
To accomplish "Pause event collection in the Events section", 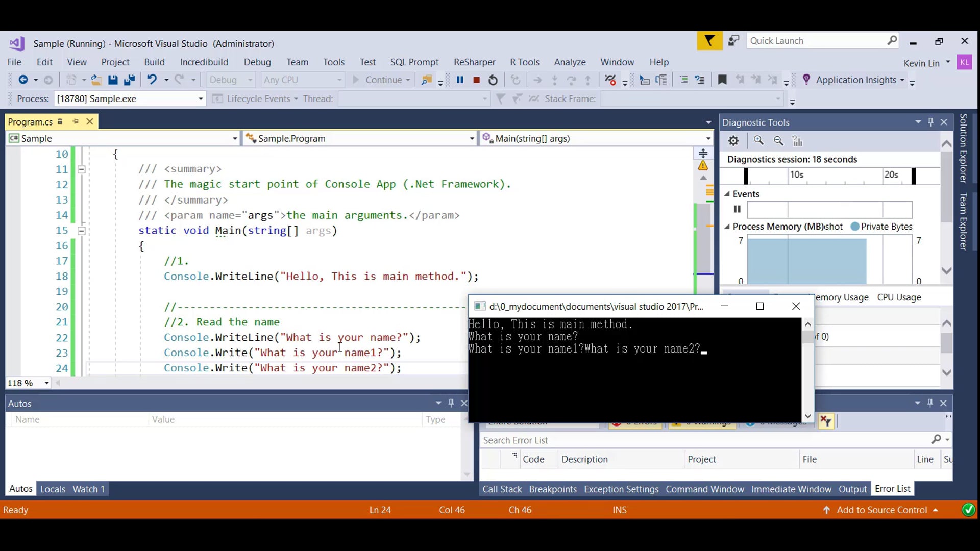I will [x=737, y=209].
